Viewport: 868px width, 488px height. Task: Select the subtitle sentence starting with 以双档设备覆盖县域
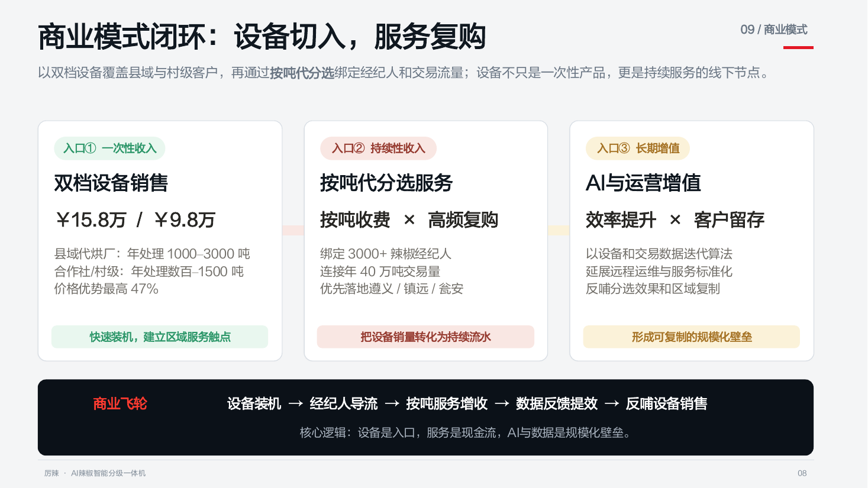404,73
